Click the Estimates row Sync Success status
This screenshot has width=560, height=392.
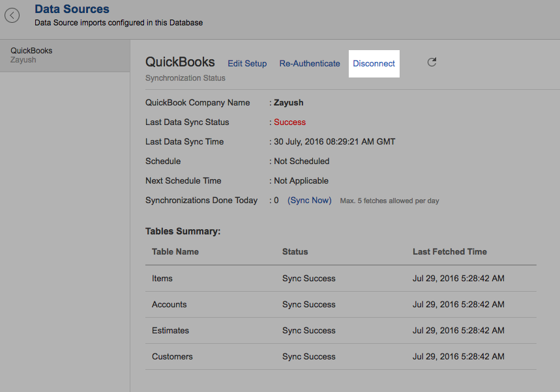(309, 331)
